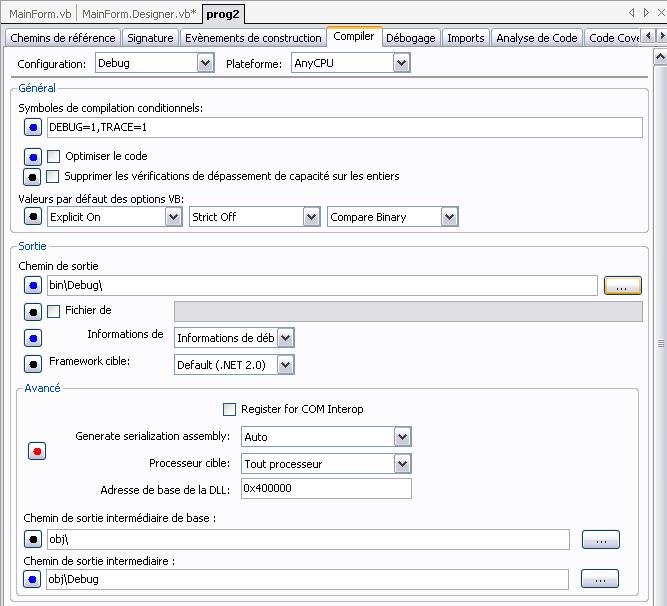Click blue indicator icon beside bin\Debug\ path
667x606 pixels.
click(x=33, y=286)
